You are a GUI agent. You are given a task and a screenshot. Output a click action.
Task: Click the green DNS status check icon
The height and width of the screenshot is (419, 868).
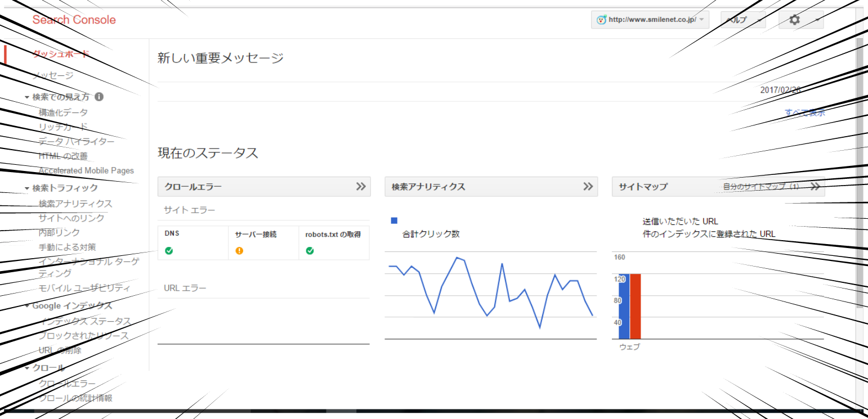[x=169, y=251]
